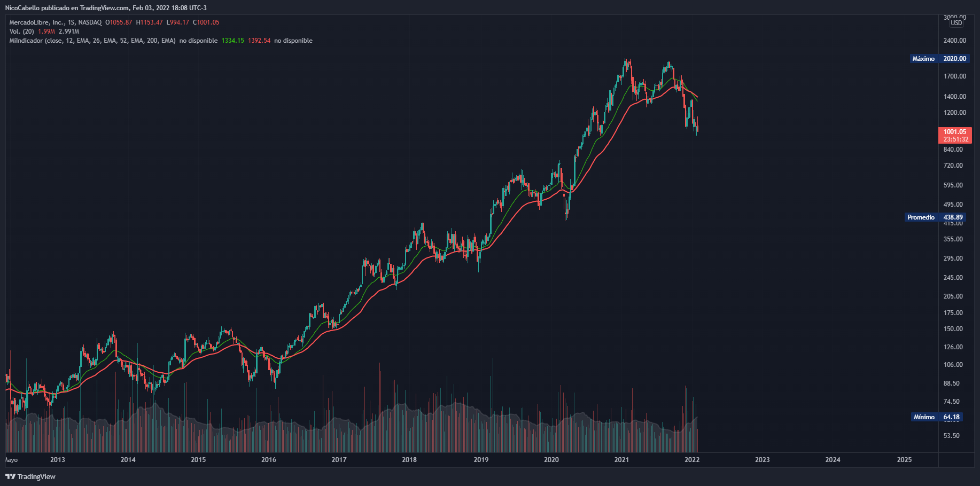980x486 pixels.
Task: Click the open price O1055.87
Action: coord(119,22)
